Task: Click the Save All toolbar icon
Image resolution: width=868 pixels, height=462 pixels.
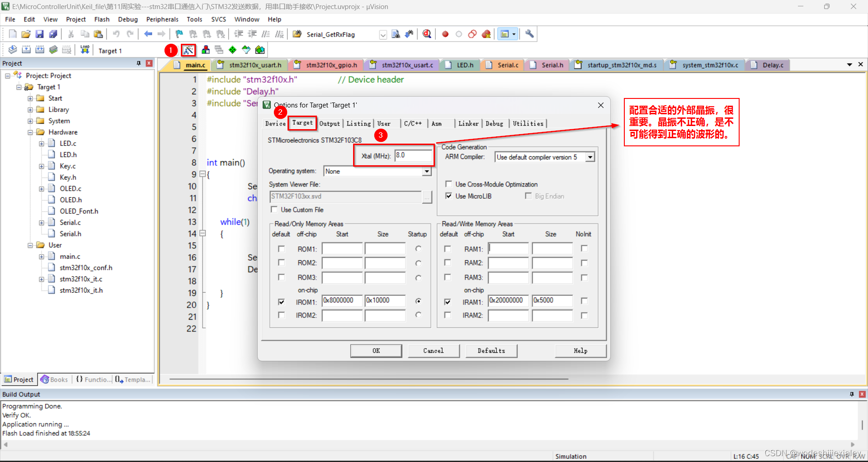Action: click(x=53, y=34)
